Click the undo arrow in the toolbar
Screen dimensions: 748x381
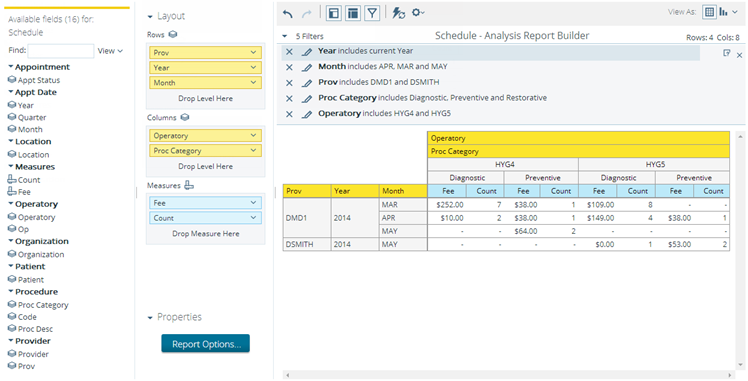[x=288, y=14]
